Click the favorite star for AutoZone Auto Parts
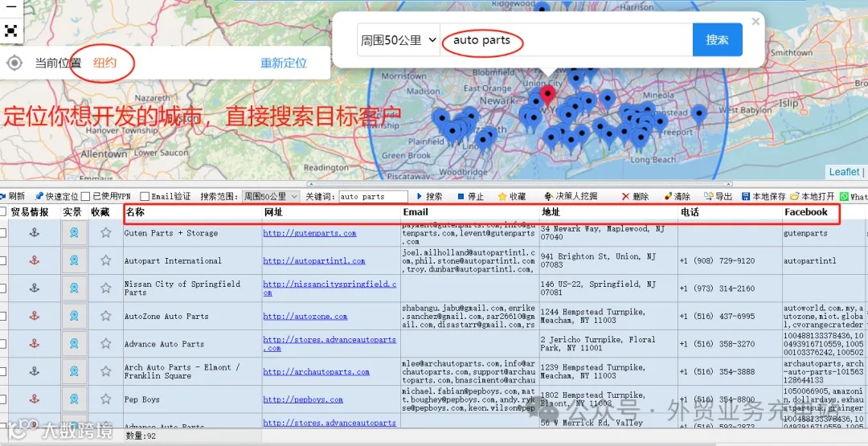 point(106,316)
